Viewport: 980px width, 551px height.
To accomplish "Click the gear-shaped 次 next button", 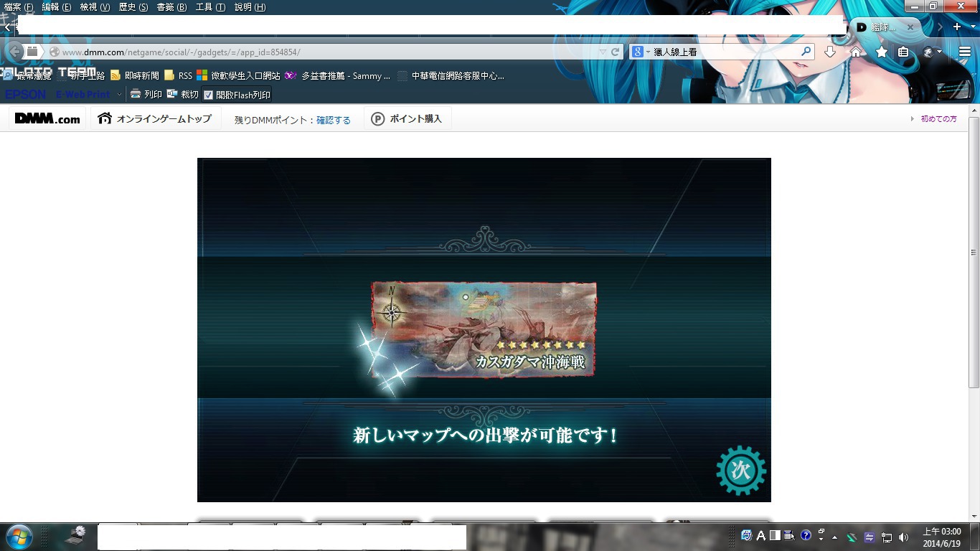I will (x=741, y=470).
